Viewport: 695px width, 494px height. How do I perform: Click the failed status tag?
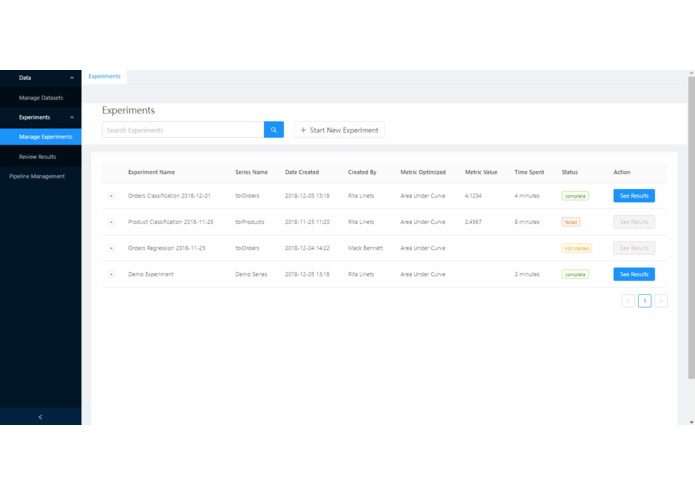[x=571, y=222]
